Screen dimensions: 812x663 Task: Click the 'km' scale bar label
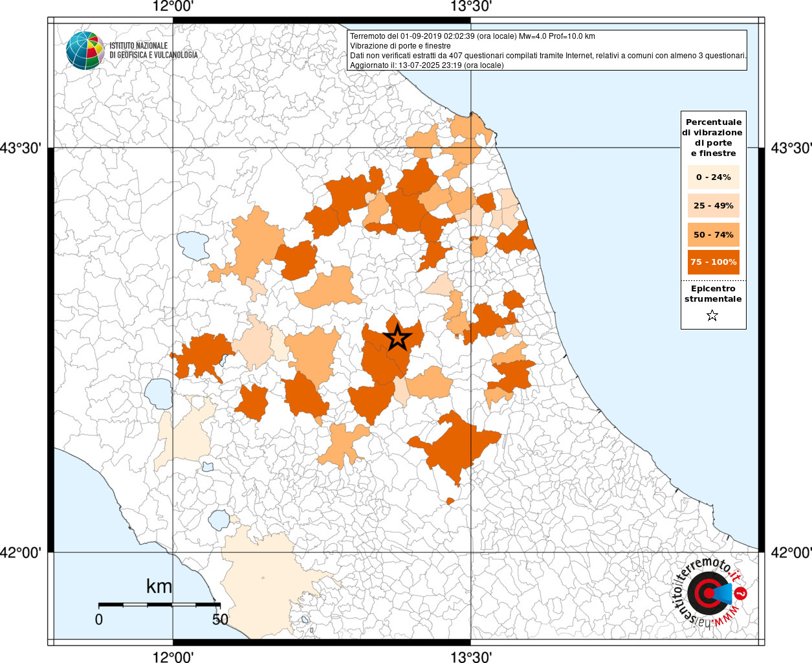(x=159, y=586)
